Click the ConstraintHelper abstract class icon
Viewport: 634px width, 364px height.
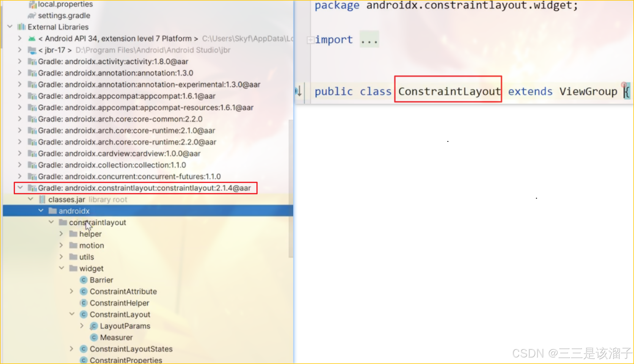(84, 303)
